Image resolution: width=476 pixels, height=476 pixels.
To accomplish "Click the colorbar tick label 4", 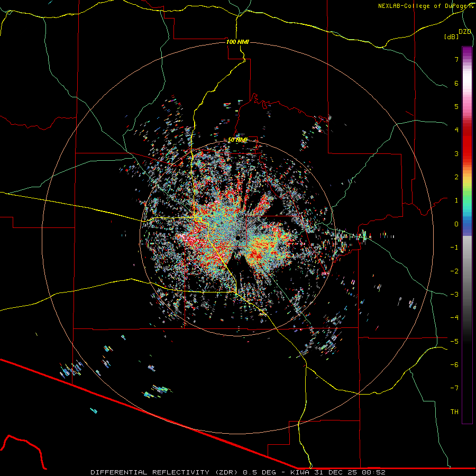I will pos(456,130).
